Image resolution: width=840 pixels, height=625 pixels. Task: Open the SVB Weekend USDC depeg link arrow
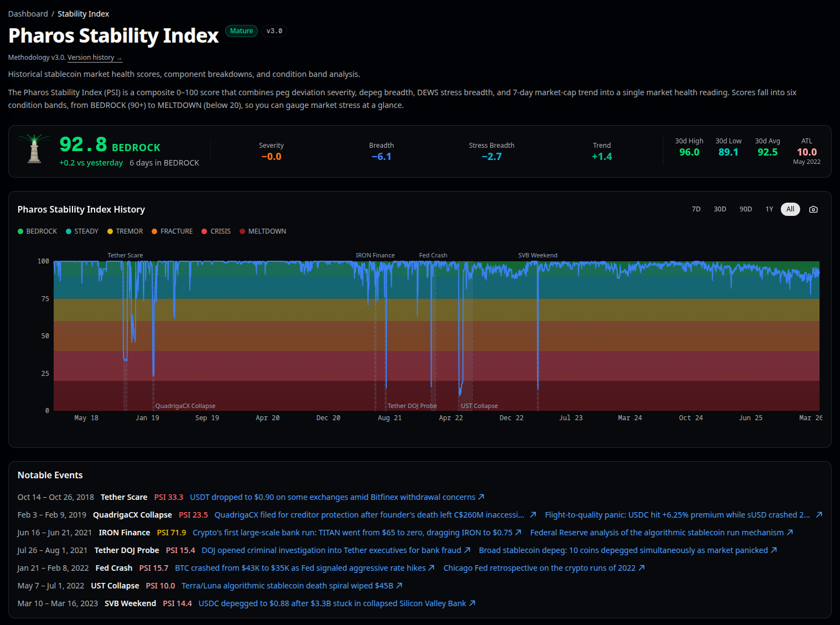click(x=473, y=603)
